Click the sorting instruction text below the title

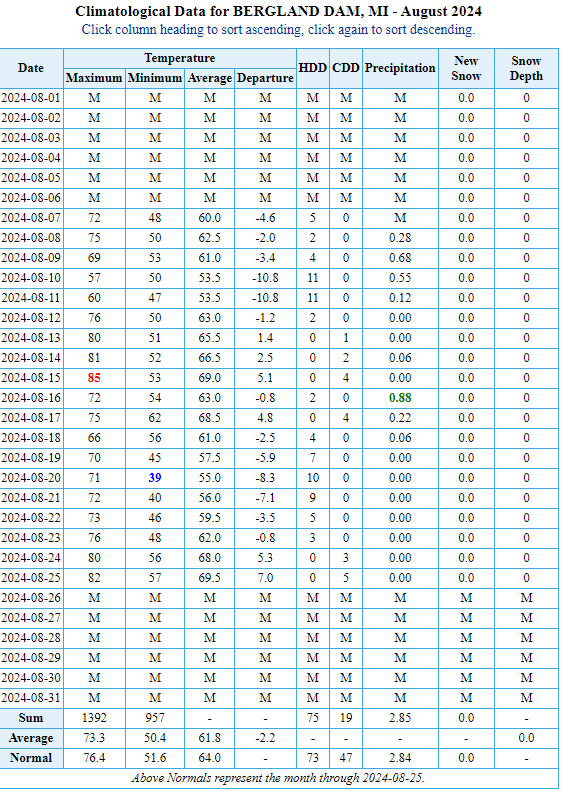tap(278, 29)
